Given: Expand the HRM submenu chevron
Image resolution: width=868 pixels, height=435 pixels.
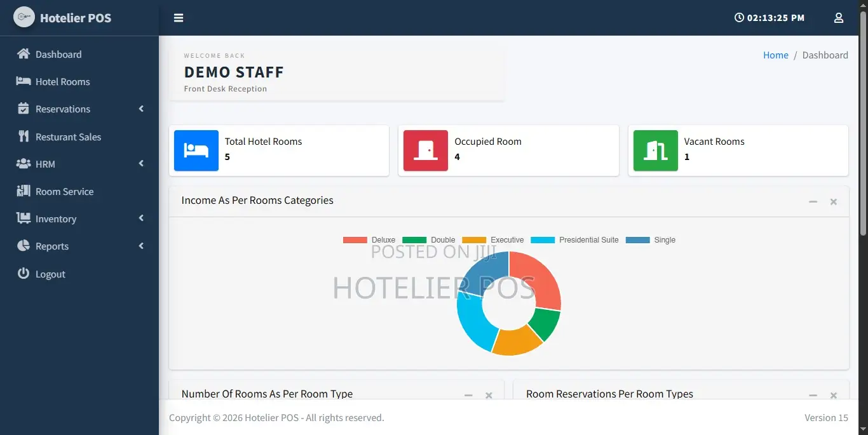Looking at the screenshot, I should pyautogui.click(x=141, y=163).
